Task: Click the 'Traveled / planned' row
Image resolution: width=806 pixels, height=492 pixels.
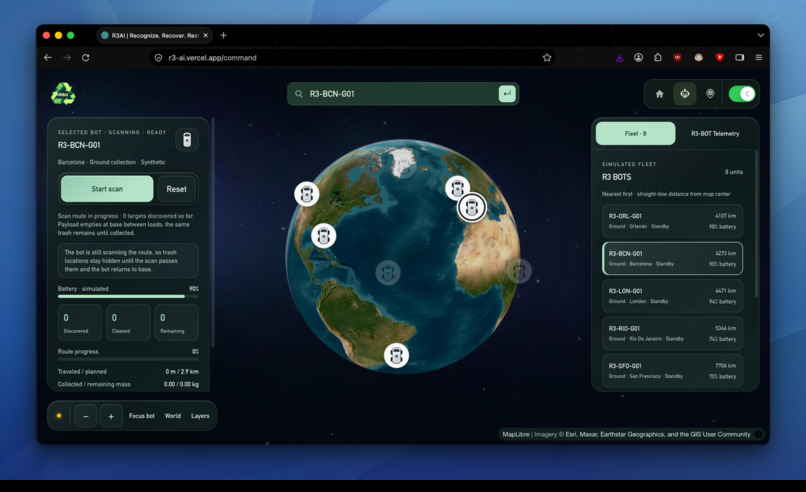Action: pos(128,371)
